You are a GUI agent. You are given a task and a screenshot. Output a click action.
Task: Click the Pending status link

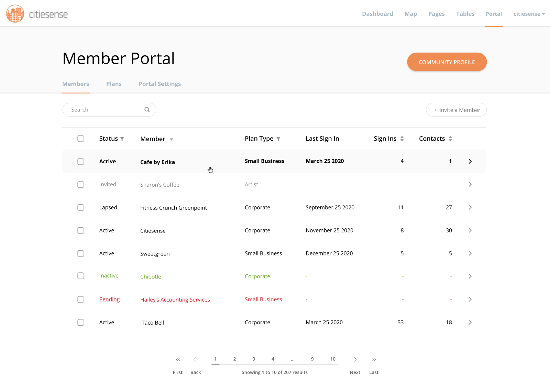pos(109,299)
